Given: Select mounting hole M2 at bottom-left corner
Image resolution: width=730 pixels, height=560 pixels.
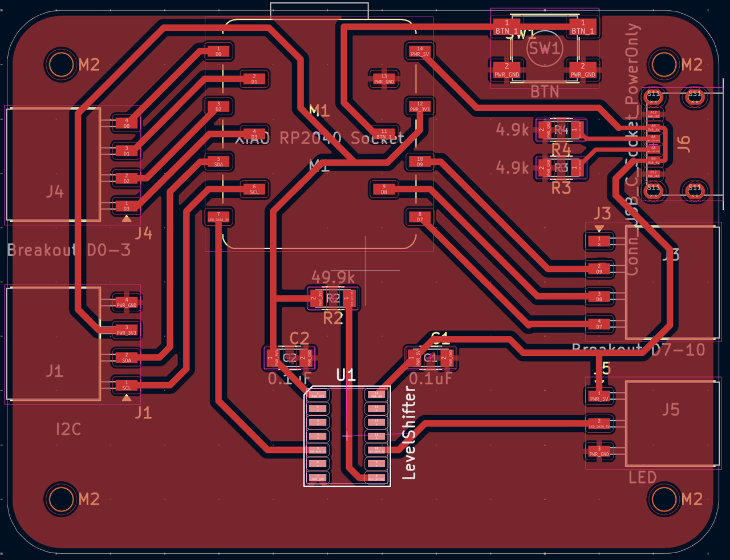Looking at the screenshot, I should click(60, 498).
